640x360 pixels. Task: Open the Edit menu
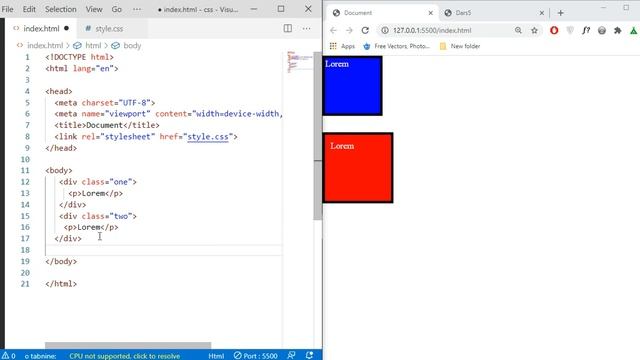point(29,9)
